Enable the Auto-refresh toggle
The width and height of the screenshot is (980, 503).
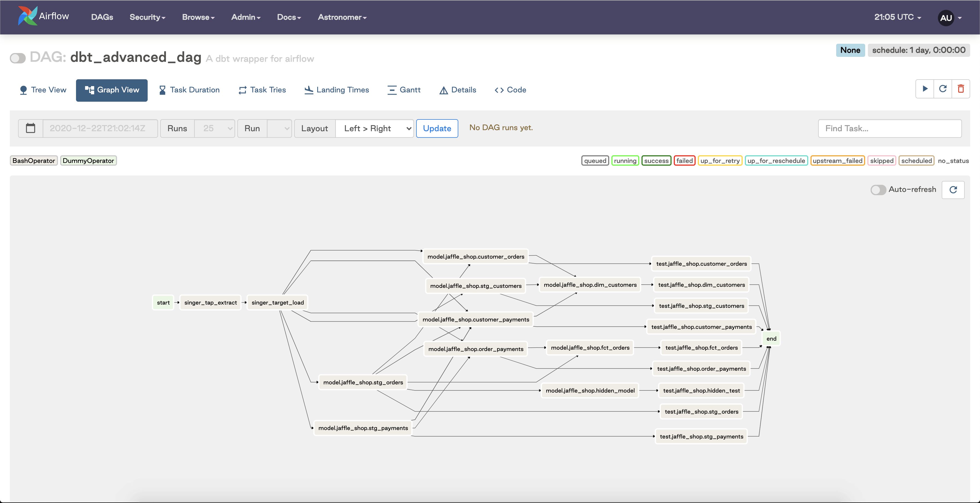click(878, 189)
